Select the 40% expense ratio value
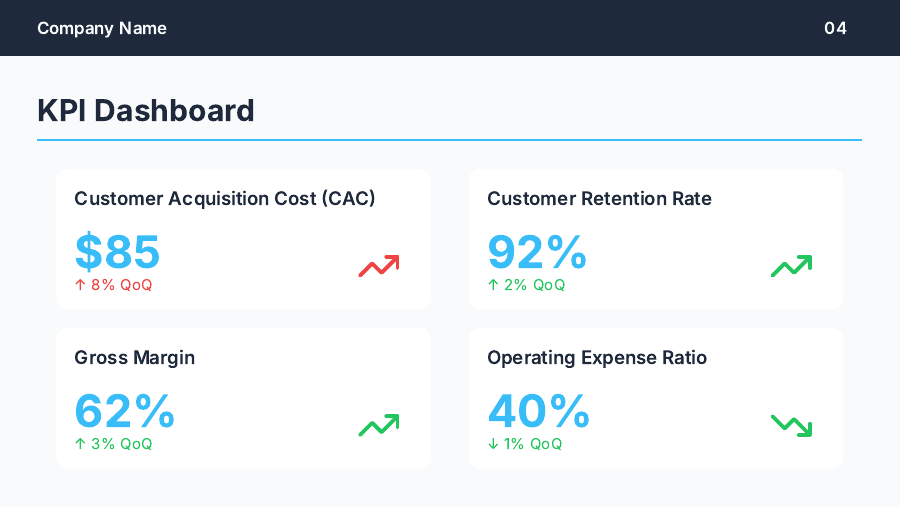 pyautogui.click(x=539, y=411)
